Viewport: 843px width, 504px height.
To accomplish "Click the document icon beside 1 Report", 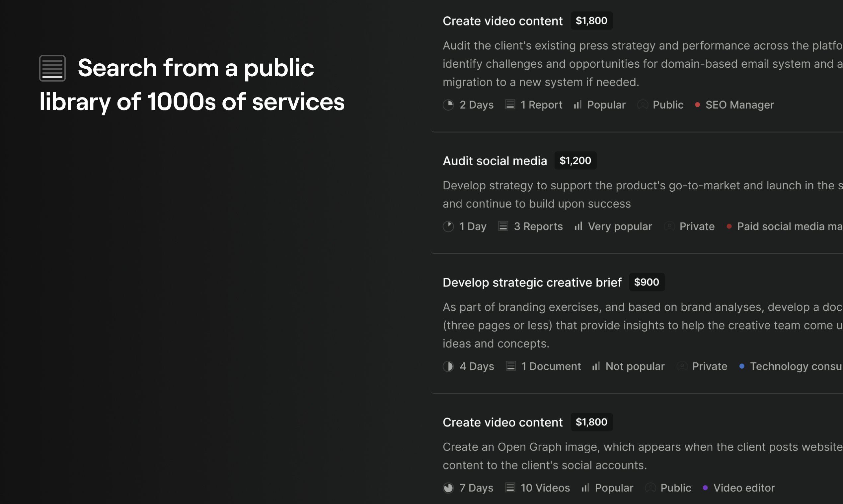I will click(510, 104).
